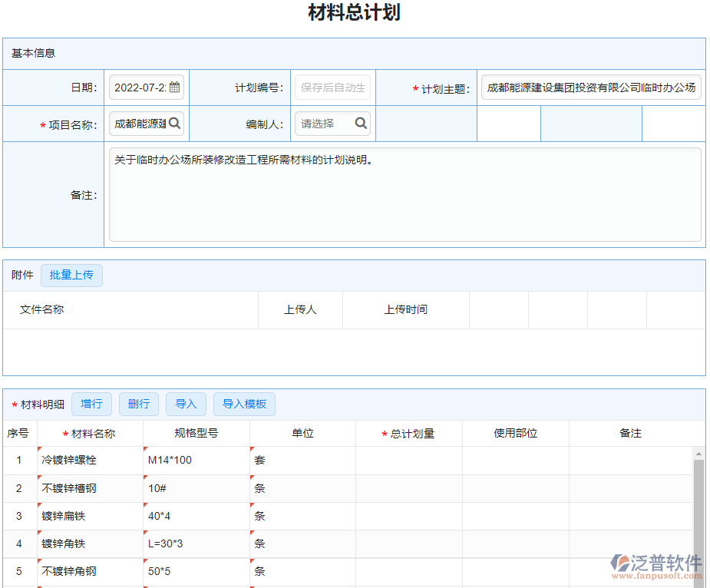
Task: Click the magnifier icon in 项目名称 field
Action: (x=175, y=123)
